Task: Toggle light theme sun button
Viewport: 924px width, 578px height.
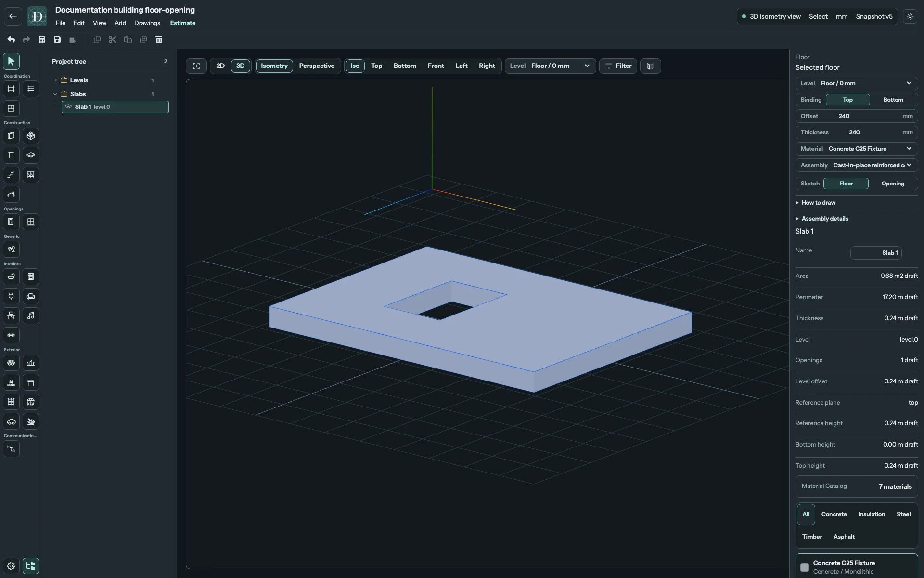Action: 910,16
